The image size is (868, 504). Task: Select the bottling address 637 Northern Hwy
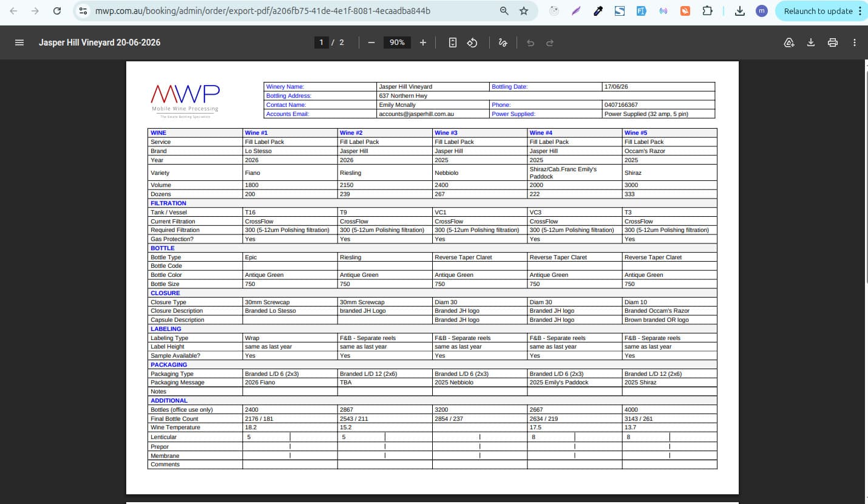pos(402,96)
